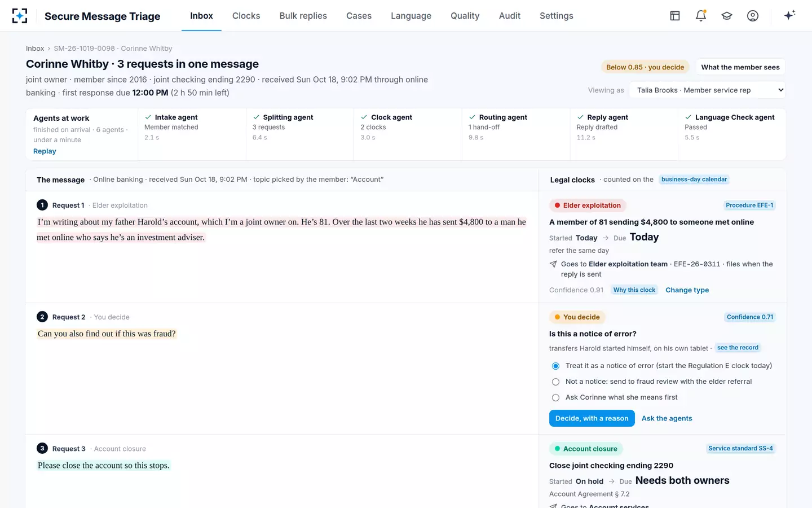812x508 pixels.
Task: Switch to the Language tab
Action: [x=411, y=16]
